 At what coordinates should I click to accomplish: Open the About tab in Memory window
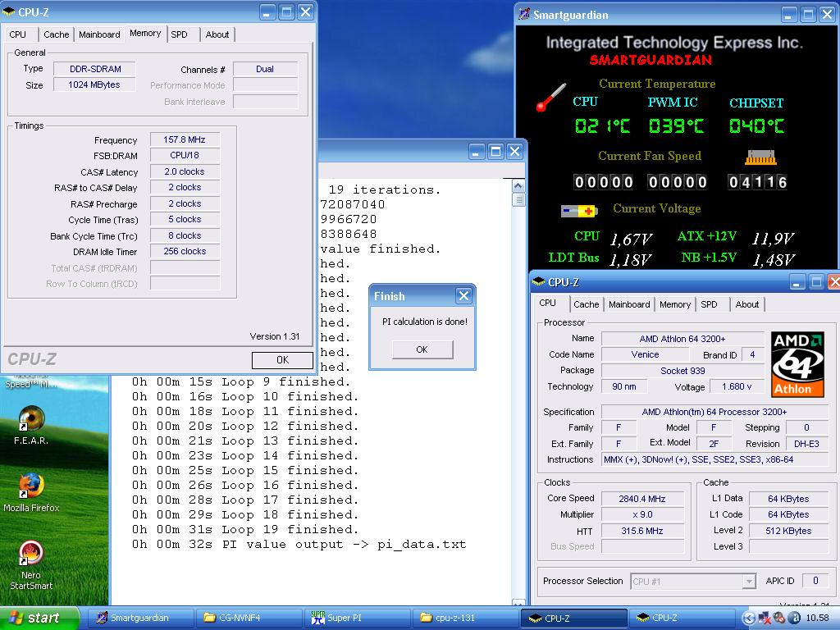pos(217,34)
